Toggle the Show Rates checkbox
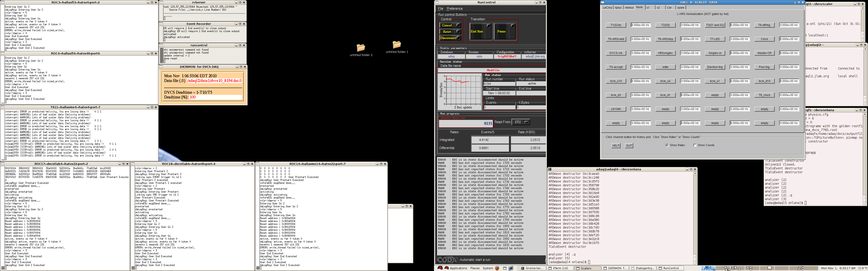This screenshot has height=271, width=868. pos(667,145)
